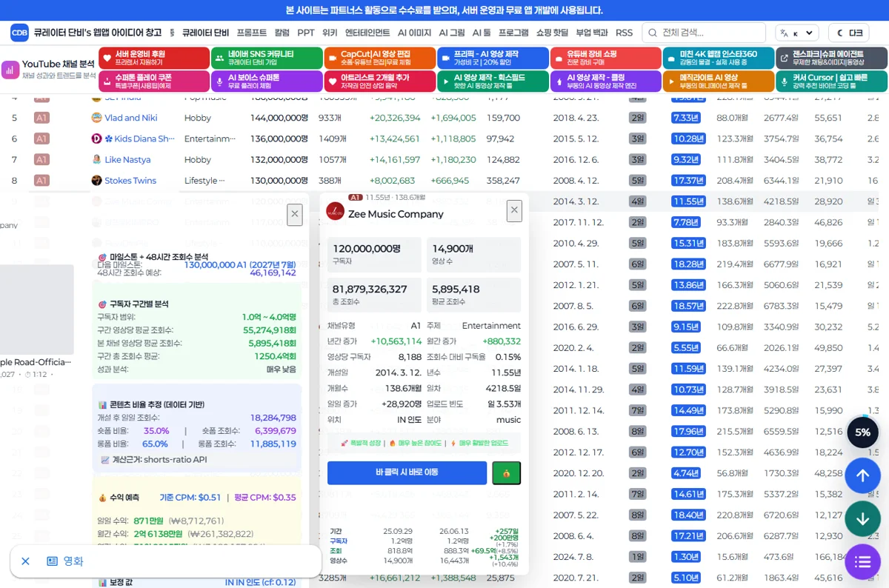The height and width of the screenshot is (588, 889).
Task: Open the AI 그림 menu item
Action: tap(452, 33)
